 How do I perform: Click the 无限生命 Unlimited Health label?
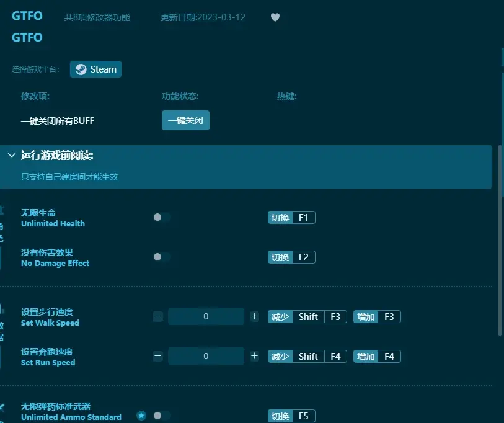53,218
